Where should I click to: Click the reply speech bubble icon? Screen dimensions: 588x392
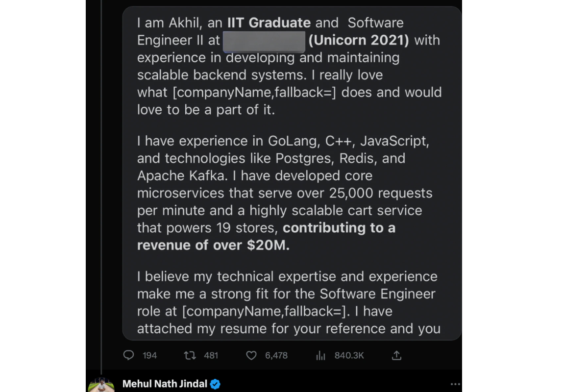tap(128, 355)
